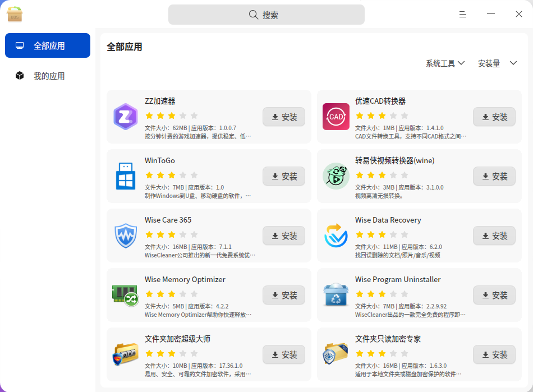
Task: Click 文件大小: 62MB version line
Action: click(190, 128)
